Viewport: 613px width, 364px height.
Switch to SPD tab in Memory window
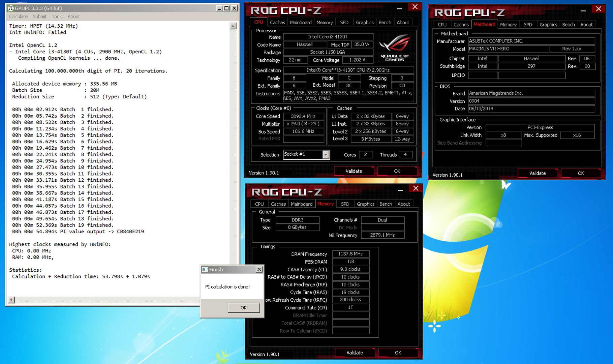click(345, 204)
